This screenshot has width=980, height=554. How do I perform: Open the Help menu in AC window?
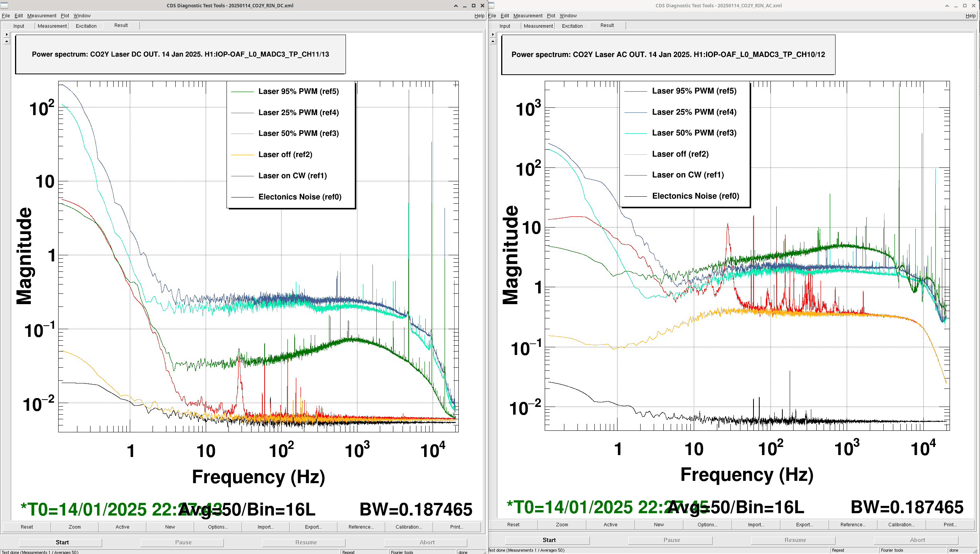[970, 16]
